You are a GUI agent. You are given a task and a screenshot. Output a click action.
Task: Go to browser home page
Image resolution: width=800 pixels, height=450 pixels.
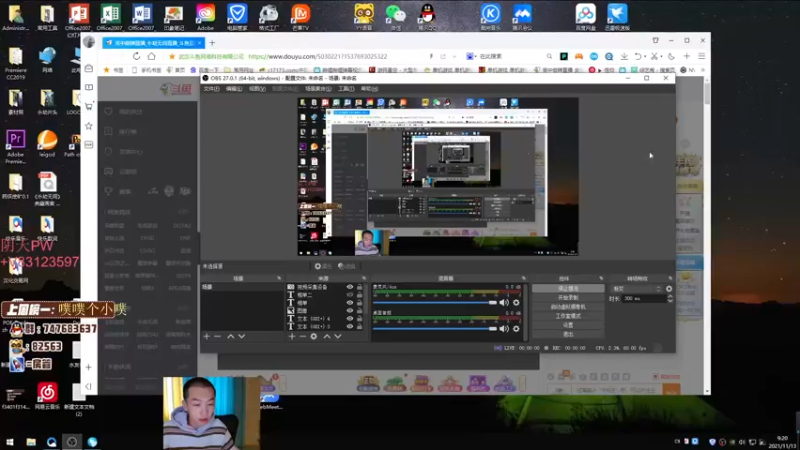152,56
